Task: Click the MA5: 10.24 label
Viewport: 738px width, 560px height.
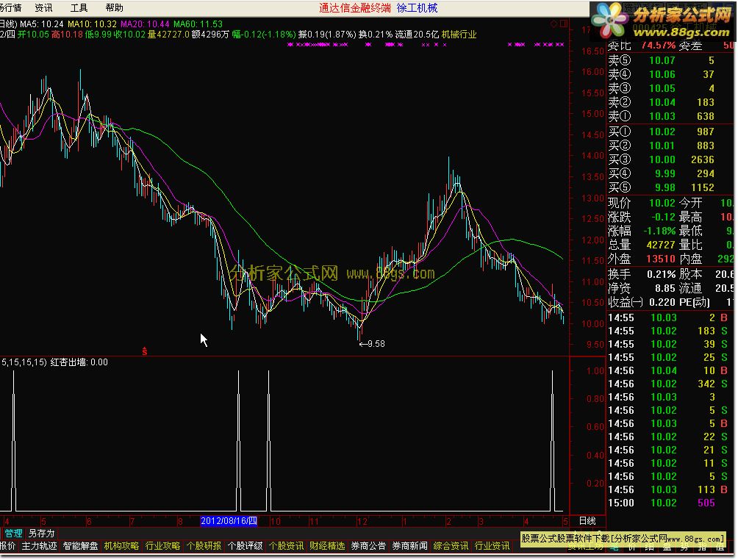Action: (42, 24)
